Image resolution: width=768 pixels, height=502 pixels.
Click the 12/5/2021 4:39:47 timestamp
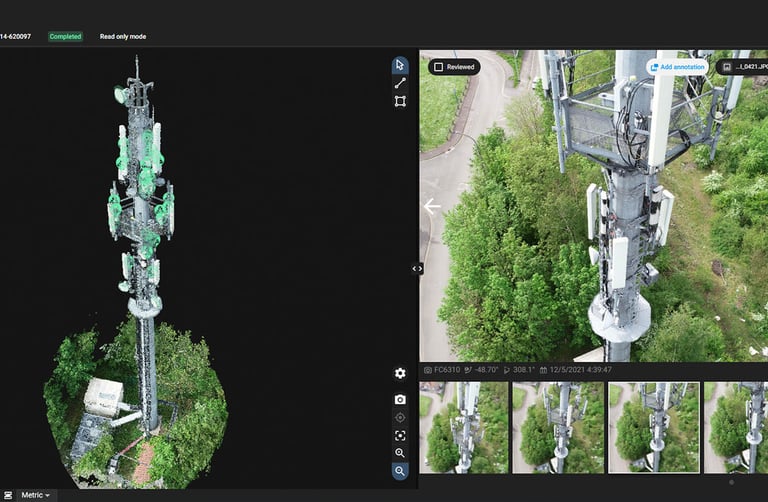pyautogui.click(x=580, y=370)
